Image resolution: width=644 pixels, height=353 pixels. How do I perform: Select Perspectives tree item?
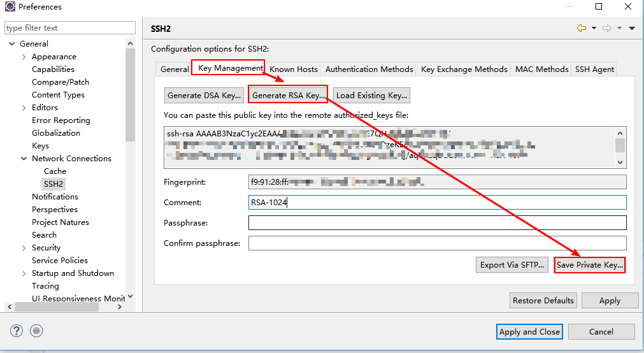coord(55,209)
